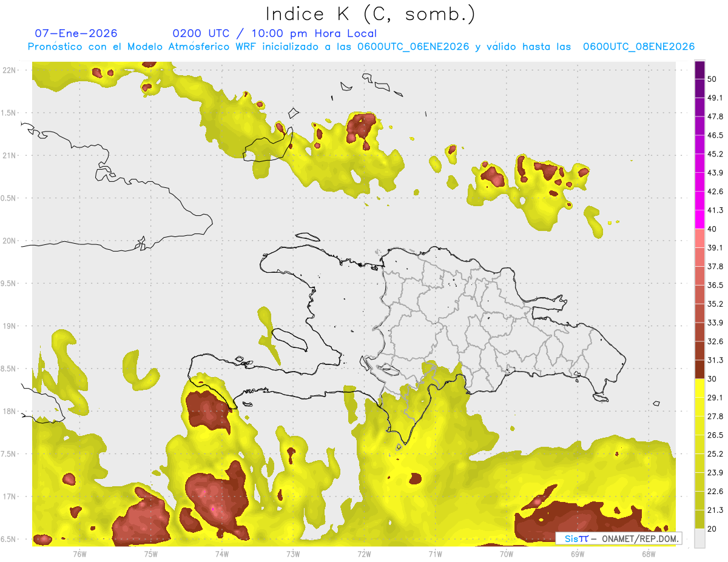
Task: Click legend value "50"
Action: pyautogui.click(x=712, y=79)
